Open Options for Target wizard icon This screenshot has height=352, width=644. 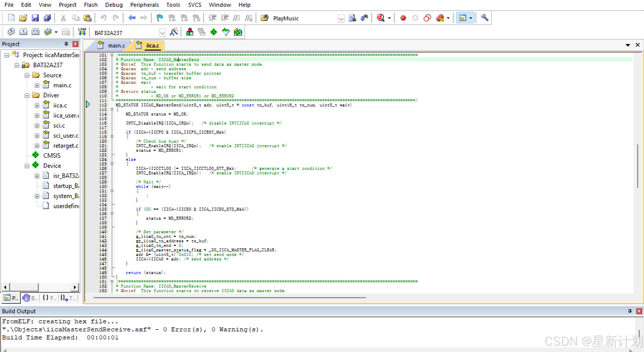point(174,32)
